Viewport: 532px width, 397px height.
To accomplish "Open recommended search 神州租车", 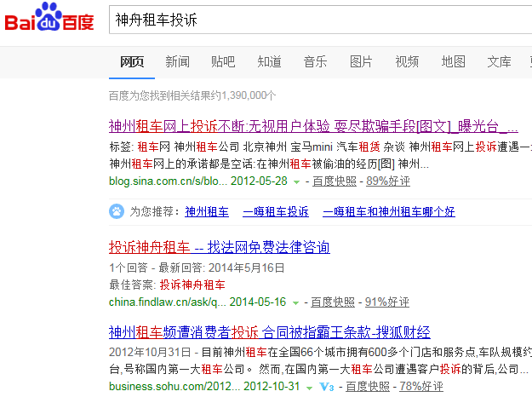I will 207,212.
